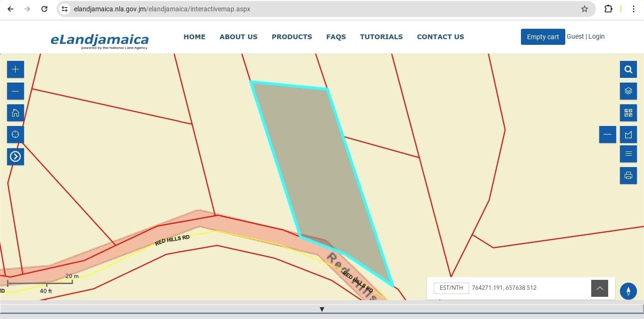This screenshot has height=319, width=644.
Task: Go to the TUTORIALS page
Action: click(381, 37)
